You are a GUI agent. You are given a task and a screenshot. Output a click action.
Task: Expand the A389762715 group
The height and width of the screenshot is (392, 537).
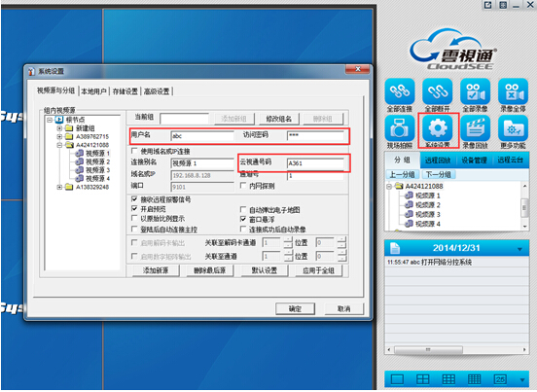59,136
